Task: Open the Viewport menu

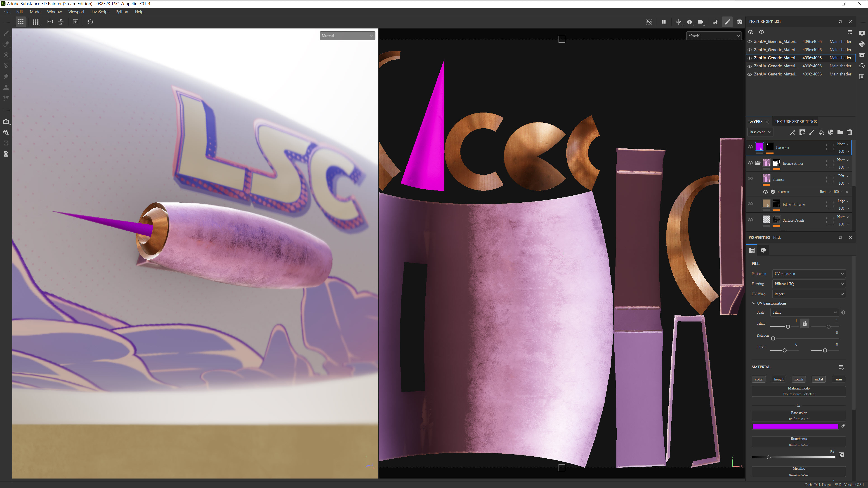Action: pos(76,12)
